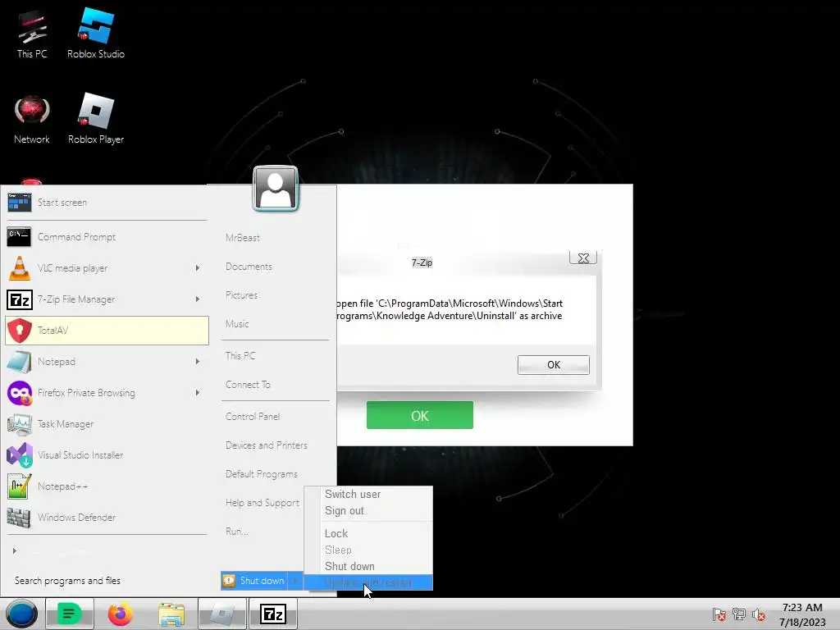Screen dimensions: 840x630
Task: Switch to 7-Zip taskbar window
Action: point(272,614)
